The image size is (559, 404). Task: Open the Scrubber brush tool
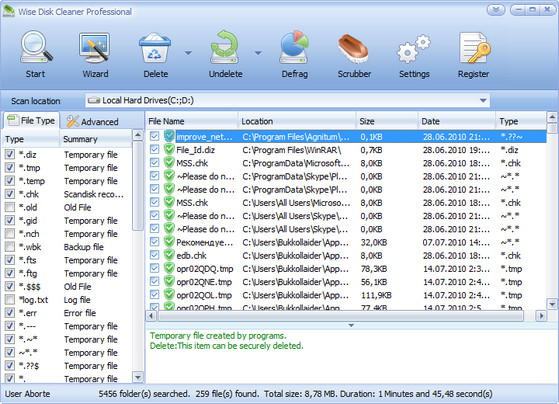pyautogui.click(x=353, y=49)
